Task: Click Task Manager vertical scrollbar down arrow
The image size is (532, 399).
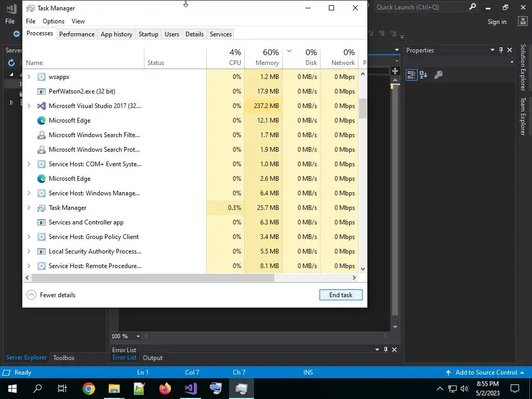Action: tap(363, 269)
